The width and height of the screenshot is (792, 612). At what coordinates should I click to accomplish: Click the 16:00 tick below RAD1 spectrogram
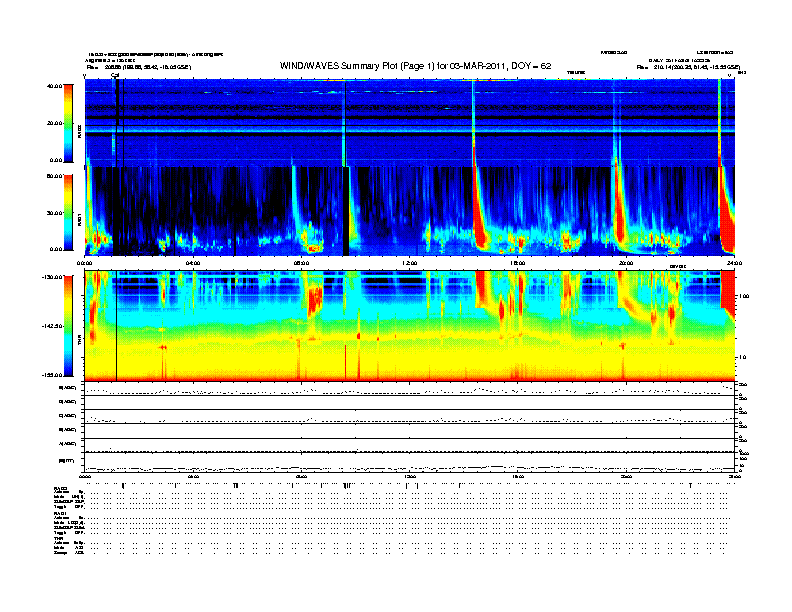pyautogui.click(x=518, y=263)
